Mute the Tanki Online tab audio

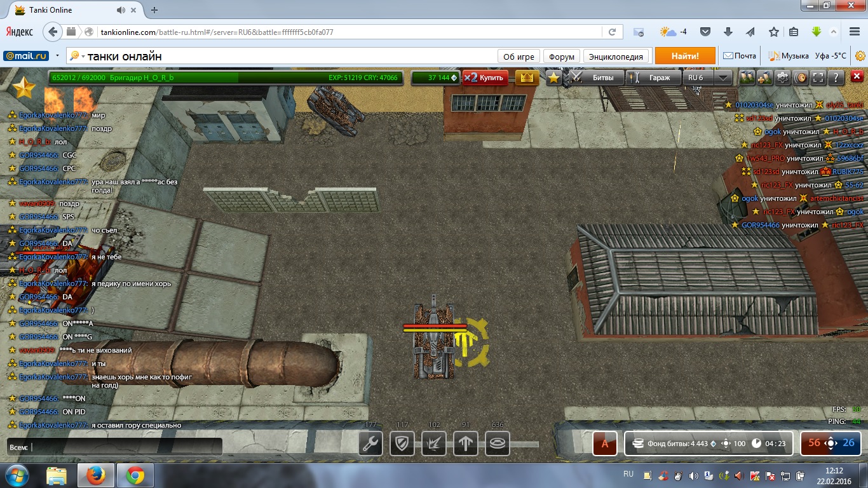coord(121,10)
